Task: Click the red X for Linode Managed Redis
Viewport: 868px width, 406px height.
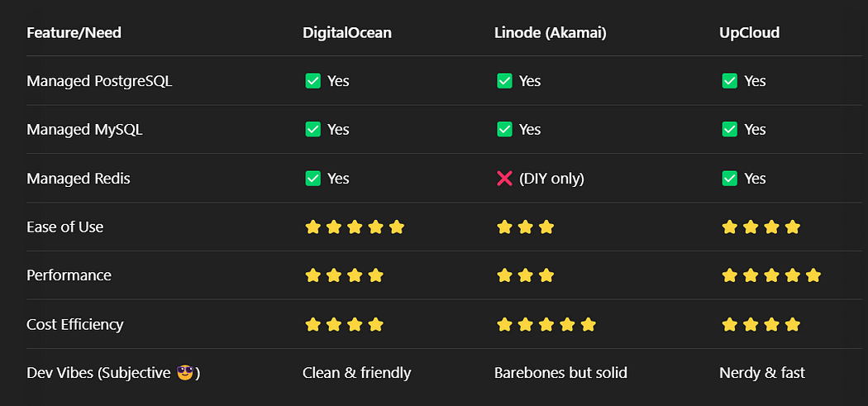Action: point(504,179)
